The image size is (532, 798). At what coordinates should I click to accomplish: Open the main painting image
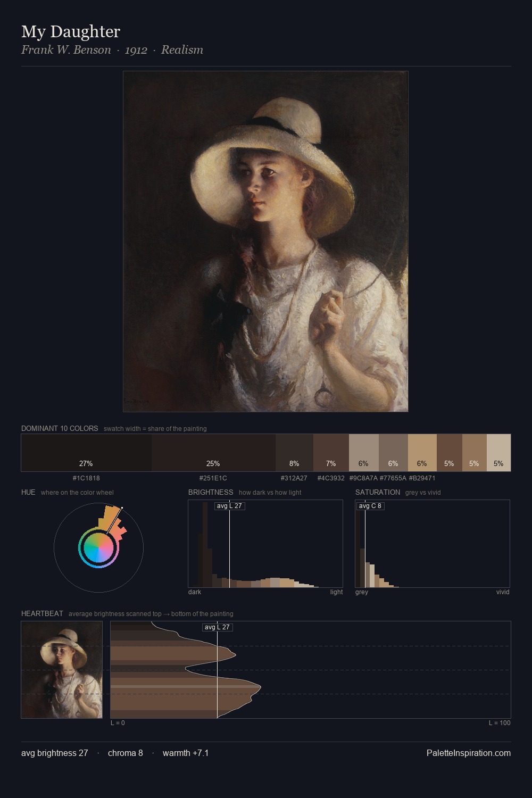[x=265, y=242]
